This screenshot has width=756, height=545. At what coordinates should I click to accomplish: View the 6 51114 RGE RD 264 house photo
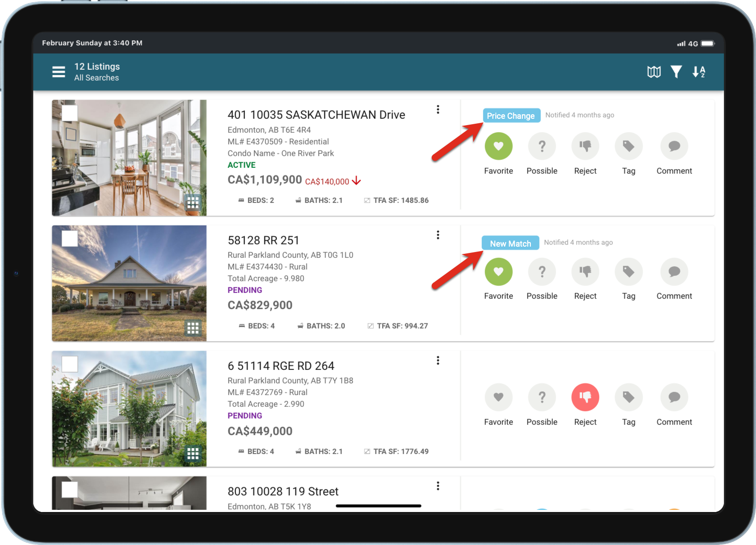(129, 409)
